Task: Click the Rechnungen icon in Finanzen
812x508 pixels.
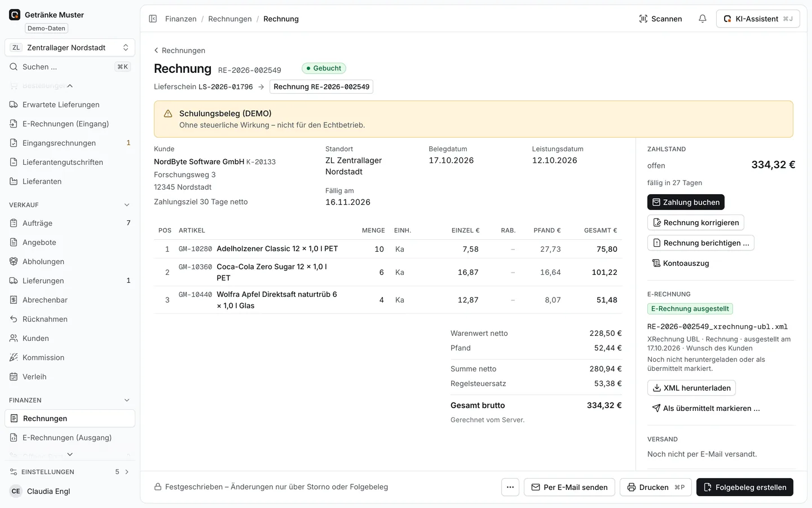Action: click(x=14, y=418)
